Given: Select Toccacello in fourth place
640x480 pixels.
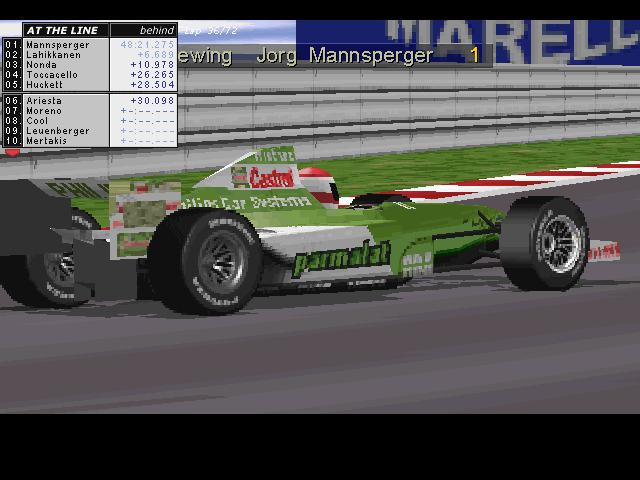Looking at the screenshot, I should click(x=54, y=75).
